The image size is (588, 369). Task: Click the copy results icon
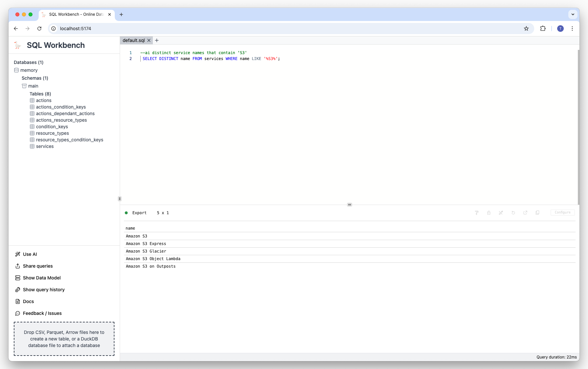click(537, 213)
